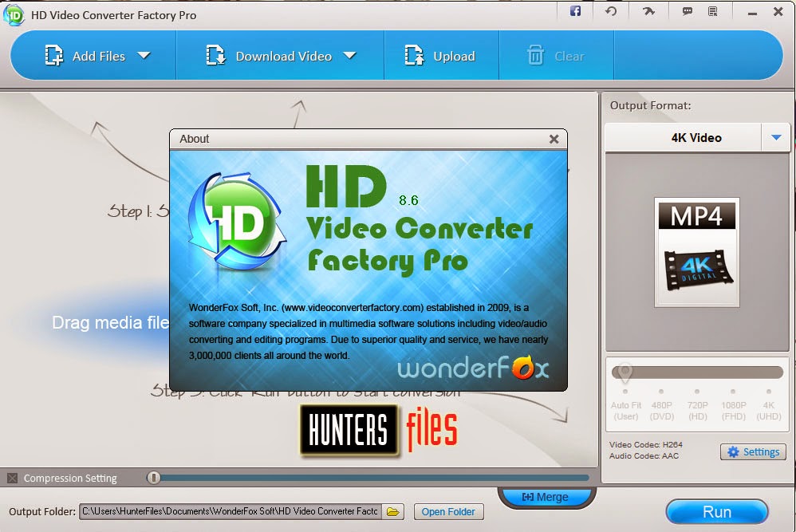Select the 480P (DVD) resolution mark
Viewport: 796px width, 532px height.
661,406
